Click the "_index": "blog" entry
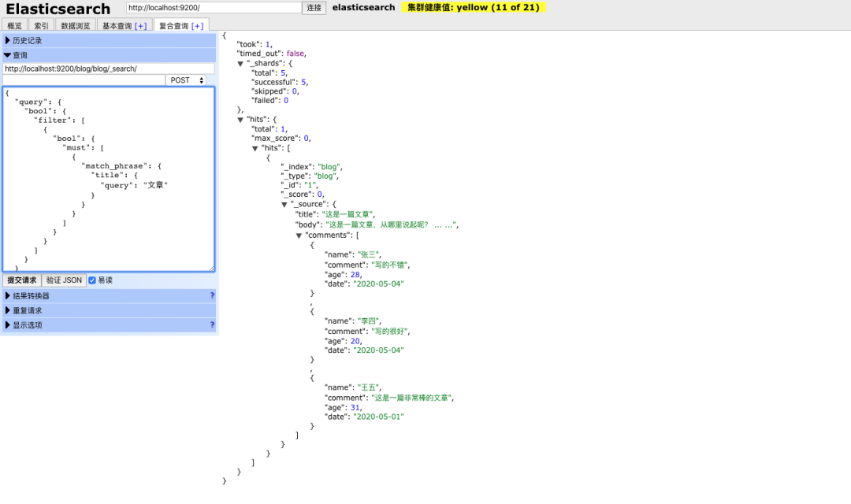The width and height of the screenshot is (851, 504). pos(311,167)
